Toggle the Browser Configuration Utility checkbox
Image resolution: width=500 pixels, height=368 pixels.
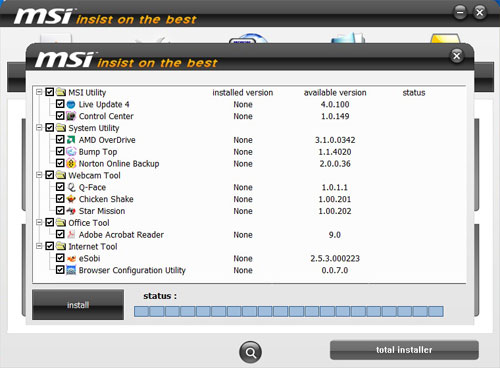click(x=60, y=270)
